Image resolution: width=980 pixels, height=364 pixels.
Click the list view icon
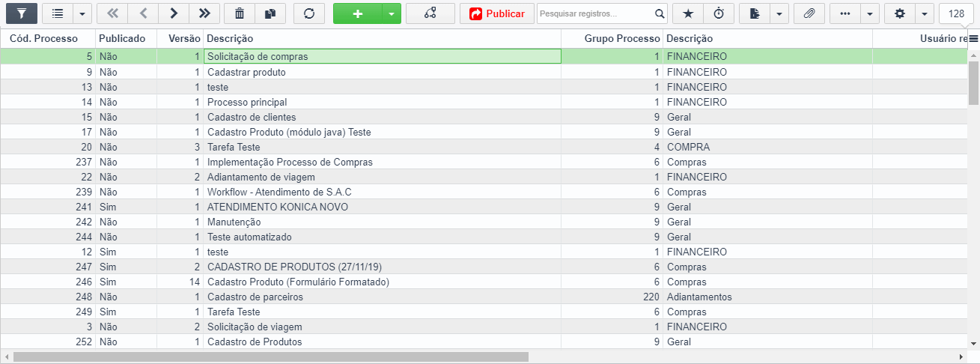tap(58, 13)
